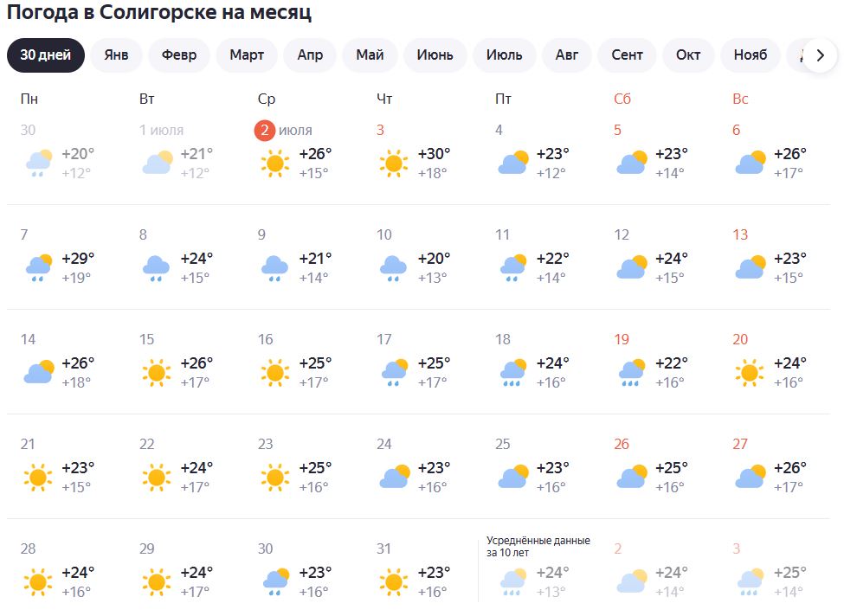Click the +30° temperature on July 3
Image resolution: width=844 pixels, height=616 pixels.
point(434,154)
